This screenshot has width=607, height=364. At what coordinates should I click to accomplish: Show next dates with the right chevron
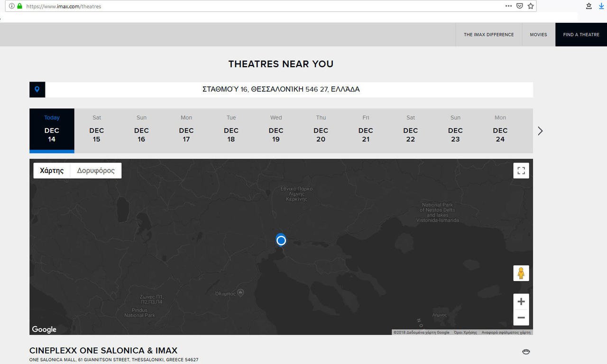540,131
